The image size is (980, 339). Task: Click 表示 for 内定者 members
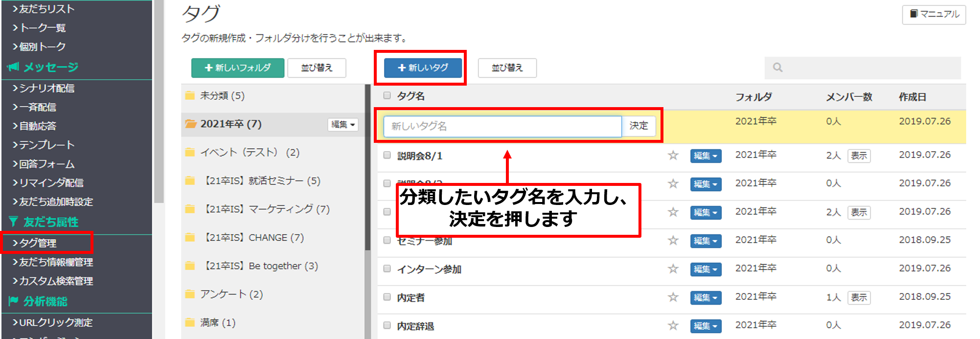tap(859, 298)
